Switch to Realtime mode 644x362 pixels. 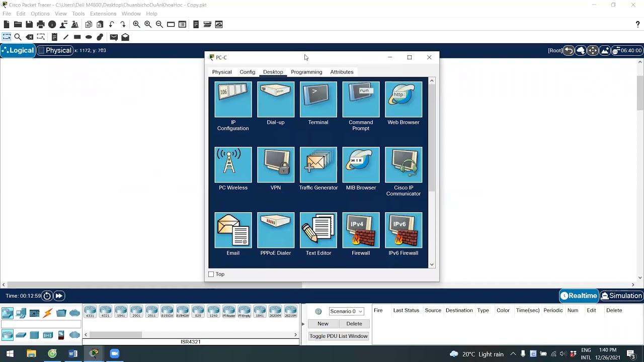(579, 296)
